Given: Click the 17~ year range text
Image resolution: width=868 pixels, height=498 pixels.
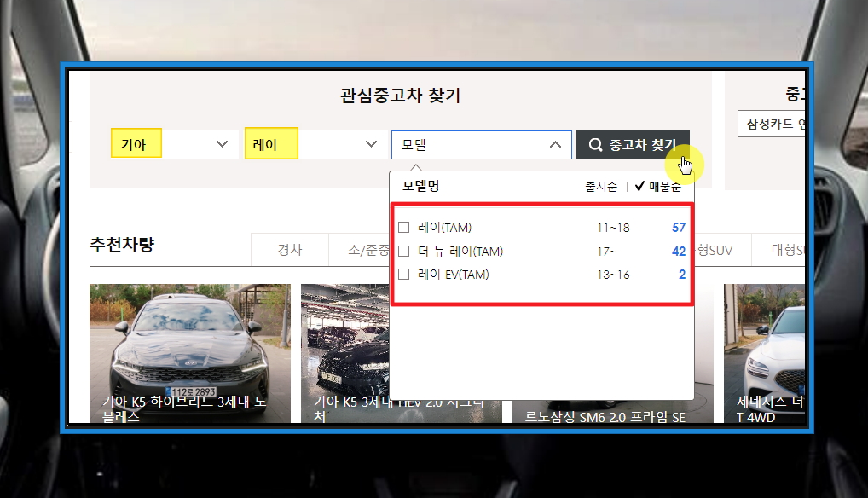Looking at the screenshot, I should (607, 252).
